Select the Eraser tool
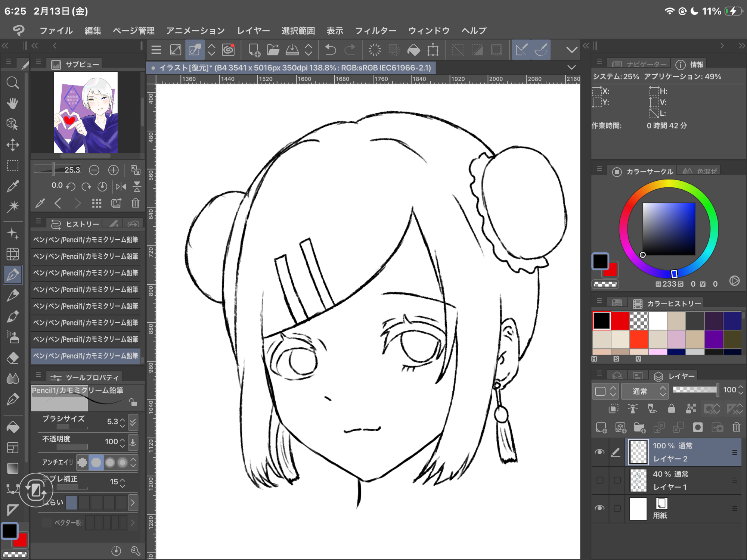Viewport: 747px width, 560px height. coord(13,358)
